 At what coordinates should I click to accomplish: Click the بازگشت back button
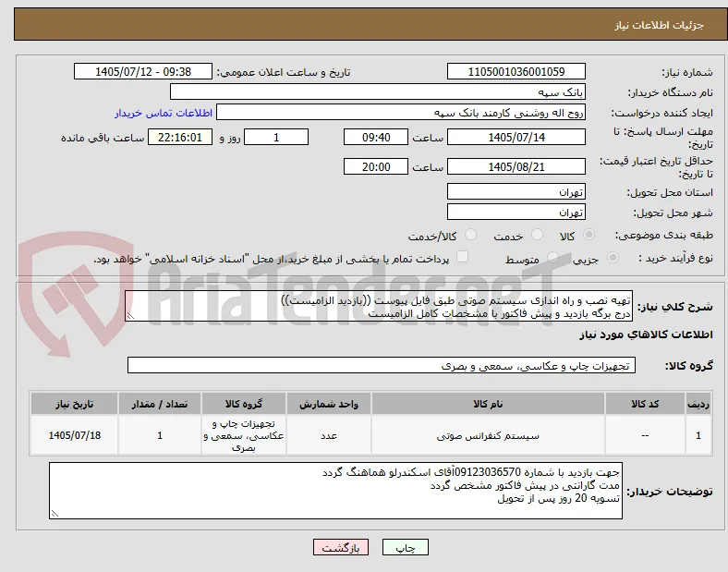341,547
